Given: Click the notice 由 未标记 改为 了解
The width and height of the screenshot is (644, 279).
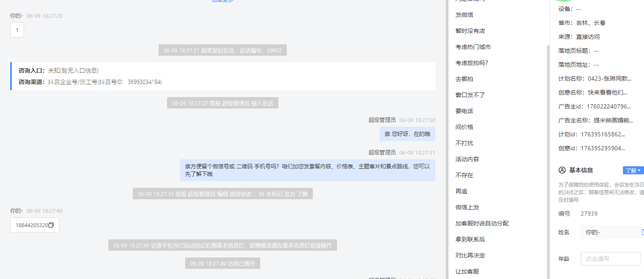Looking at the screenshot, I should [x=223, y=194].
